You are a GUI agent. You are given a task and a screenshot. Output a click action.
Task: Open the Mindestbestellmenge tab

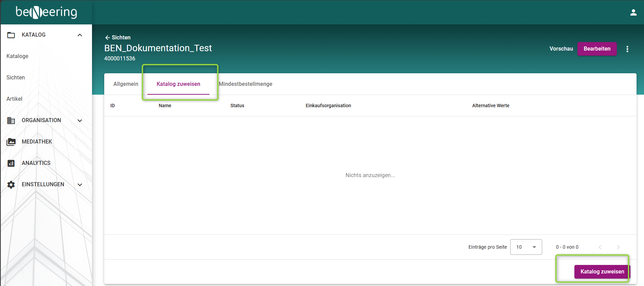245,84
